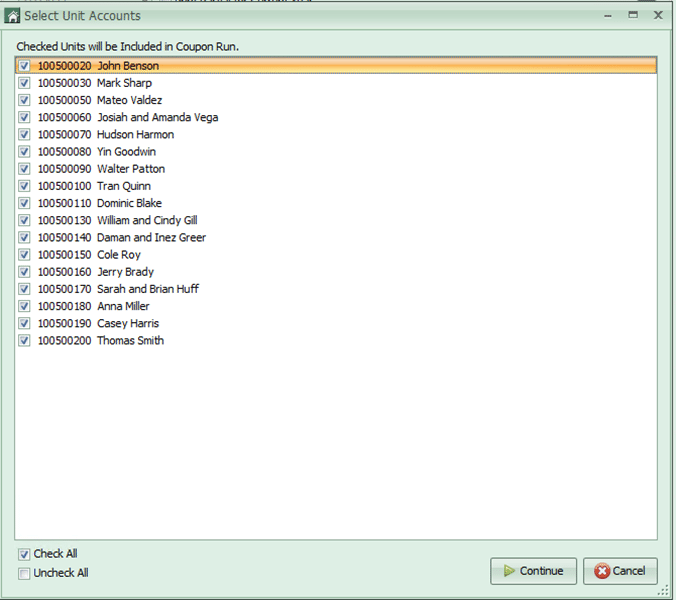Uncheck Jerry Brady checkbox
Screen dimensions: 676x600
click(24, 272)
